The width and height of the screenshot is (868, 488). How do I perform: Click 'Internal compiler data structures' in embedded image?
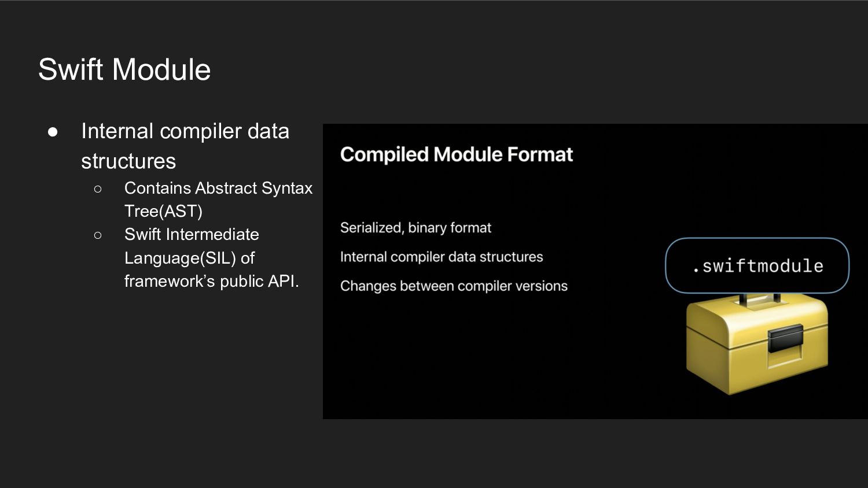[x=442, y=257]
